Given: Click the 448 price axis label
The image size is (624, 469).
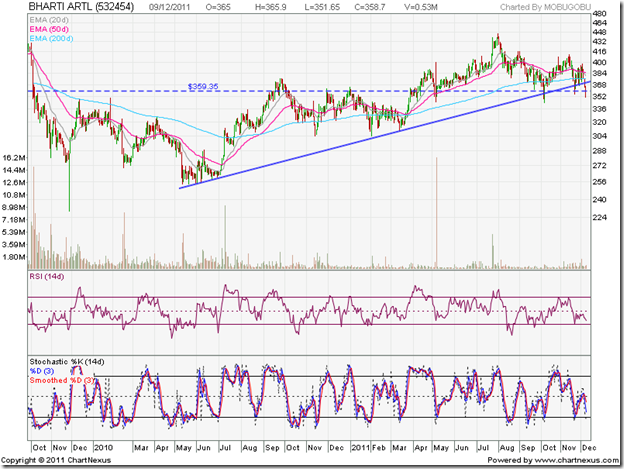Looking at the screenshot, I should pos(599,32).
